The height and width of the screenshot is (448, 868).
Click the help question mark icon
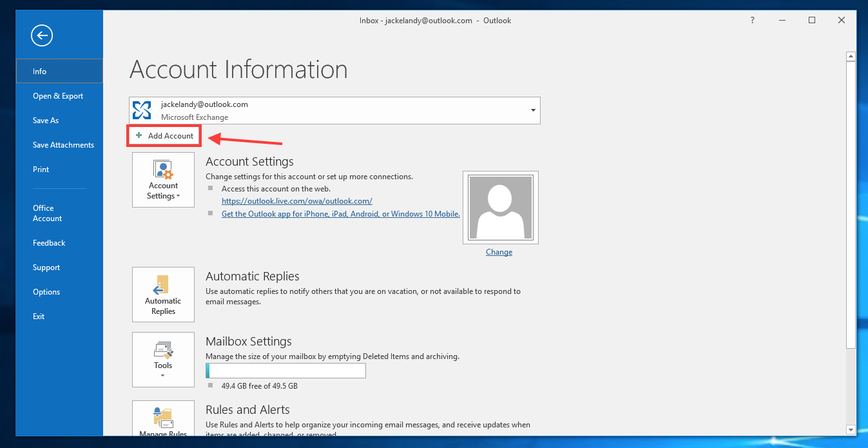point(752,21)
